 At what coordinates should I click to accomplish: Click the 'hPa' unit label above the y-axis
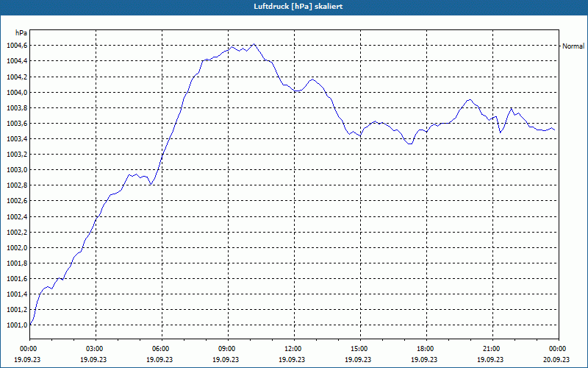click(x=21, y=33)
